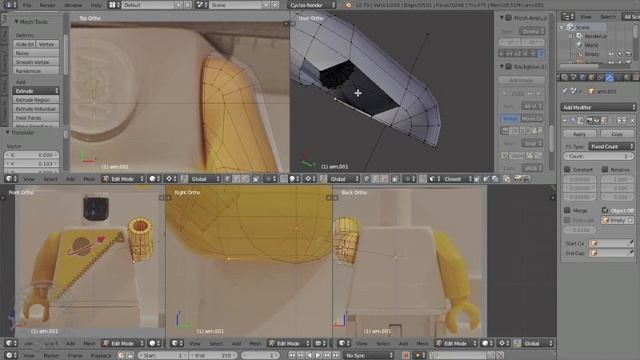640x360 pixels.
Task: Click the Extrude Region button
Action: (x=36, y=100)
